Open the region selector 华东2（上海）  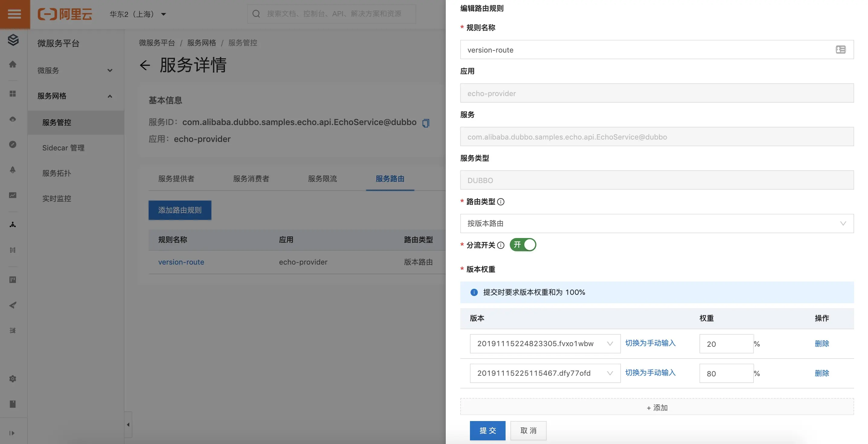click(x=137, y=14)
